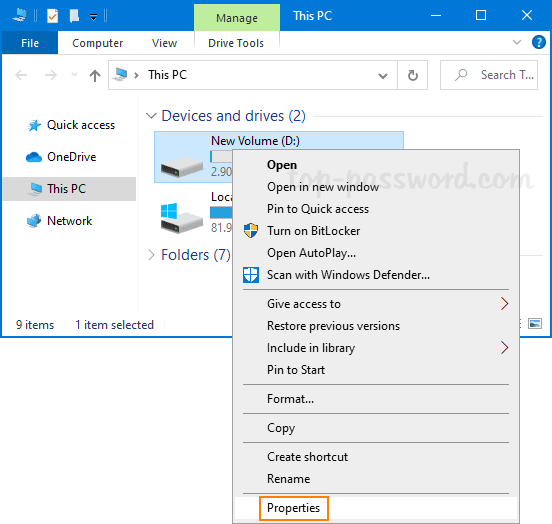Click the OneDrive cloud icon

34,157
